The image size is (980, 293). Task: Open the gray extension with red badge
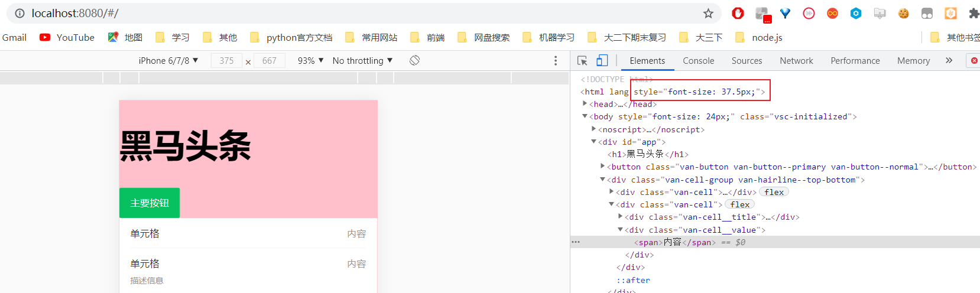coord(762,14)
